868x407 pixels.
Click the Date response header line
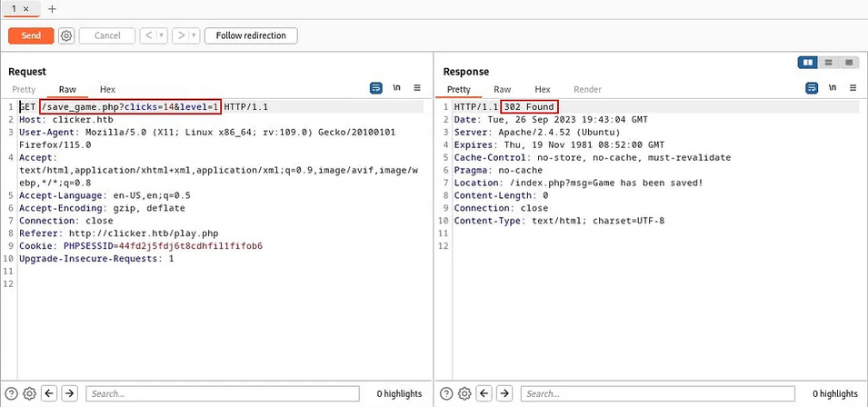point(551,119)
